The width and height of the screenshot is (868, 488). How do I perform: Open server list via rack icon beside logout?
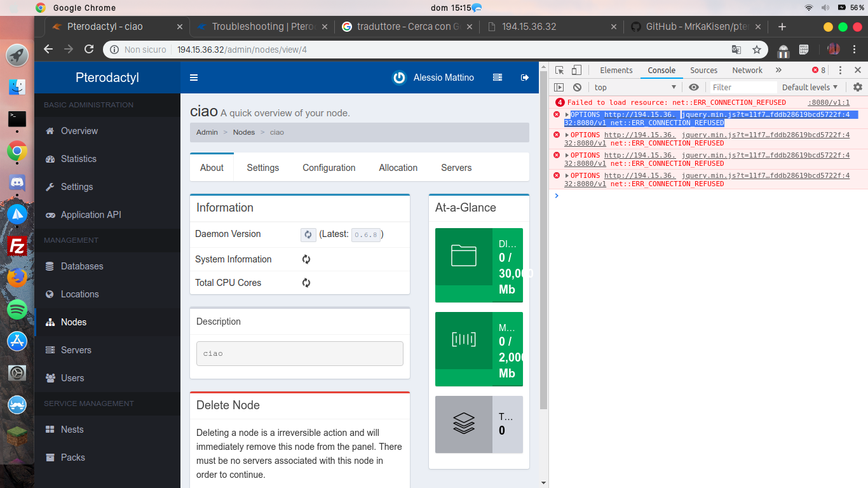click(x=498, y=77)
